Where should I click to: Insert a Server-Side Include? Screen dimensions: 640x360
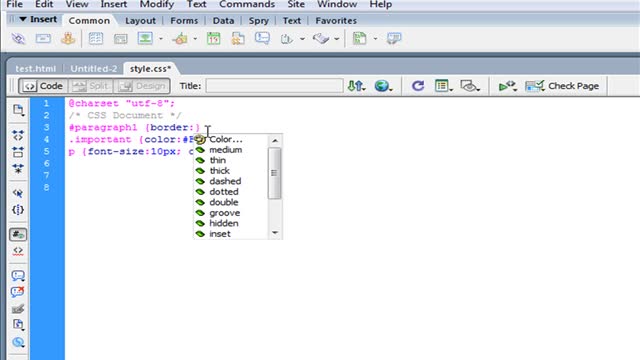[238, 39]
